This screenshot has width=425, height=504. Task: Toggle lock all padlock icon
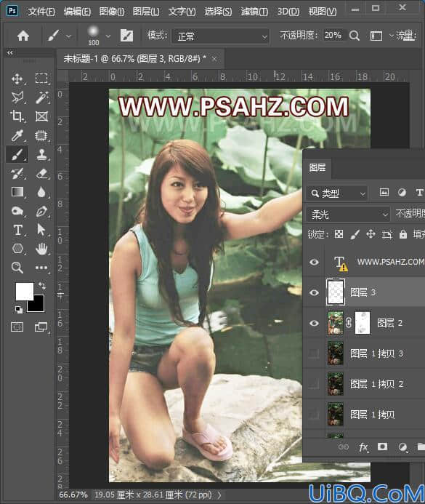point(403,234)
